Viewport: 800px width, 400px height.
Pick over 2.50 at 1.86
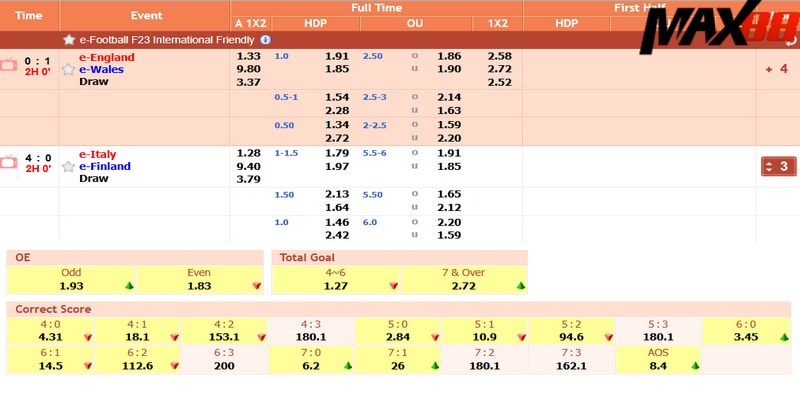pyautogui.click(x=449, y=56)
